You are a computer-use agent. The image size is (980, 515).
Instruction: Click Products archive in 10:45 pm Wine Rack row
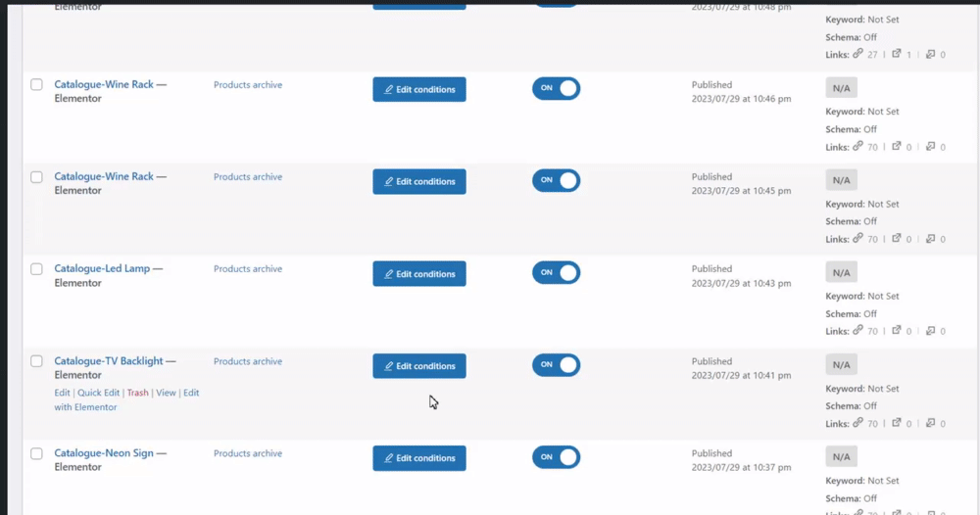[x=248, y=177]
